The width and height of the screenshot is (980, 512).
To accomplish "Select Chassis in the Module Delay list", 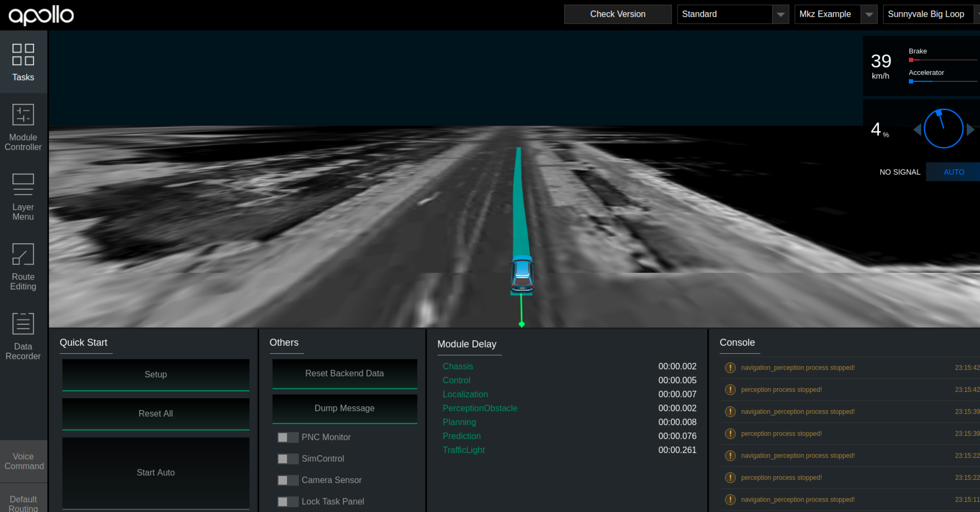I will point(458,366).
